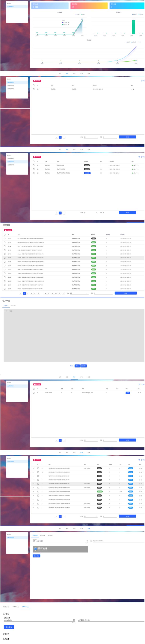Clear the rootadmin field with the X icon
Viewport: 145px width, 644px height.
[x=74, y=620]
